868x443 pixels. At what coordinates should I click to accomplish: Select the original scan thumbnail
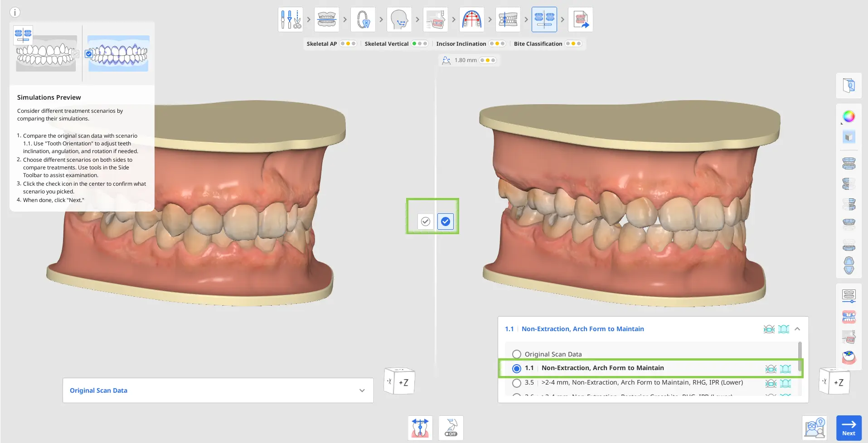coord(46,53)
